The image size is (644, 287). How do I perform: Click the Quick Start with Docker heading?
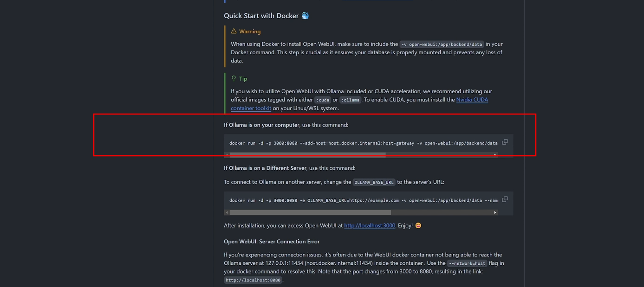point(261,16)
